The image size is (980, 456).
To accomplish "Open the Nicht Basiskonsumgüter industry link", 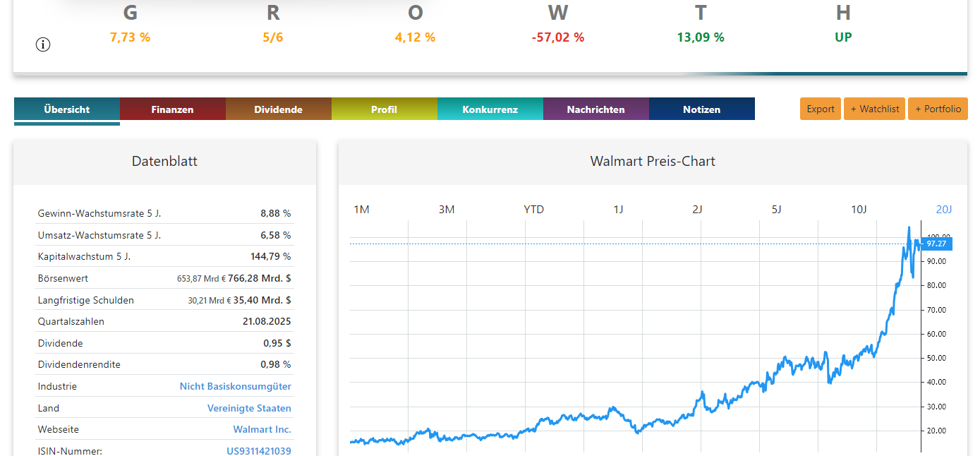I will pos(236,387).
